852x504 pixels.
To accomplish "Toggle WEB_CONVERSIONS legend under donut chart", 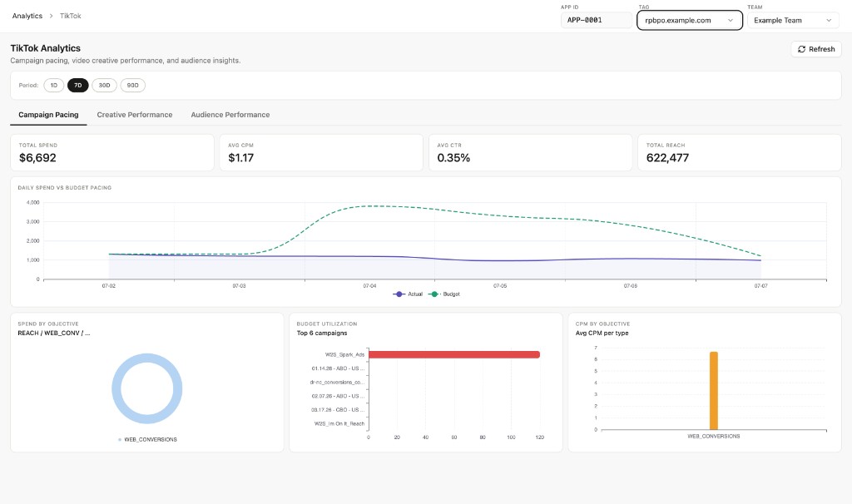I will click(x=147, y=439).
